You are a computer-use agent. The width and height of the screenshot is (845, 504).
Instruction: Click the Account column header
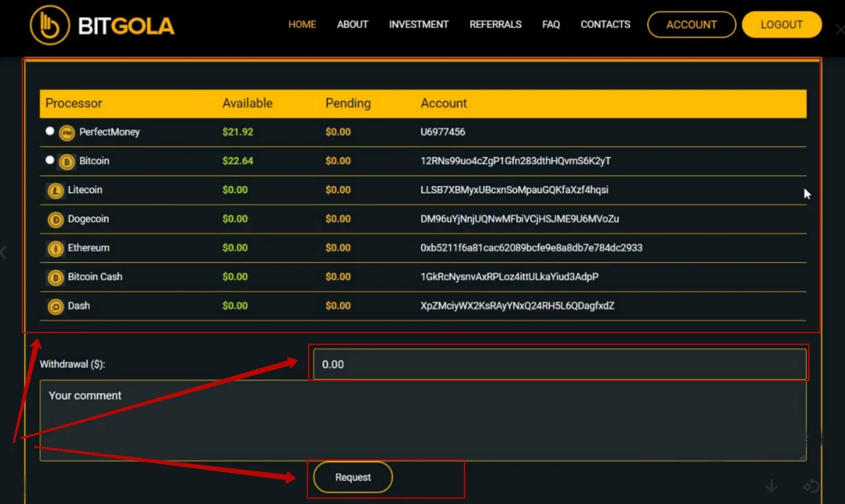(444, 103)
